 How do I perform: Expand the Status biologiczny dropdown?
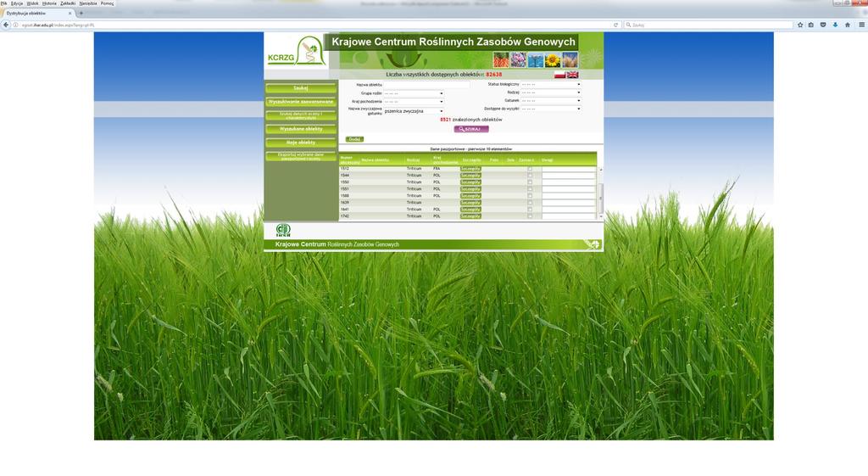click(551, 84)
